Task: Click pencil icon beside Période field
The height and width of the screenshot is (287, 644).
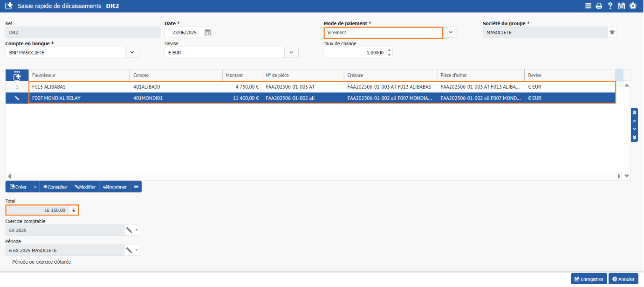Action: click(x=129, y=251)
